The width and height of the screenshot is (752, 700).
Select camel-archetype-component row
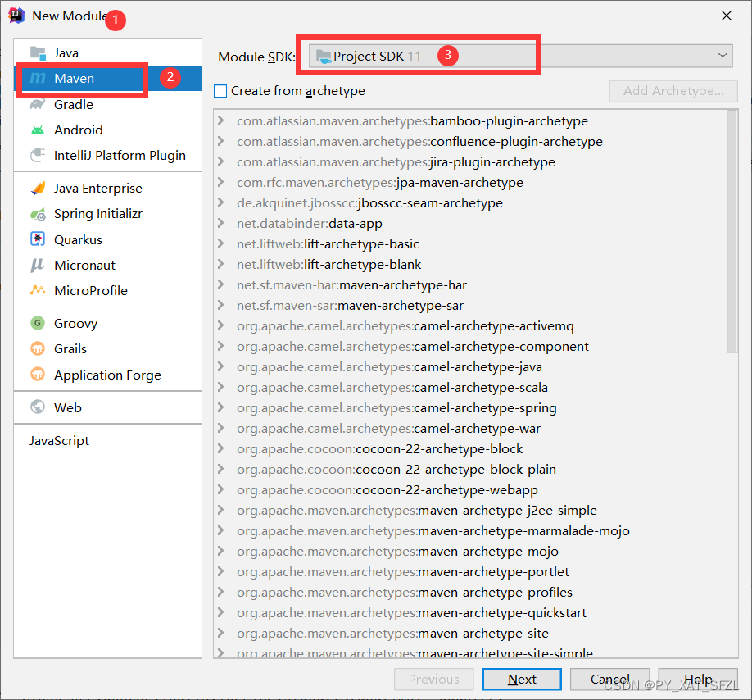[470, 346]
